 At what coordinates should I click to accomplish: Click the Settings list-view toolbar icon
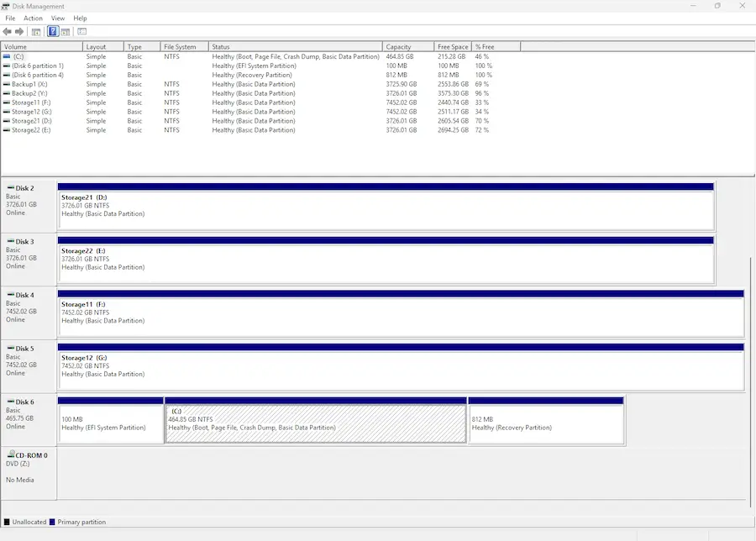tap(82, 32)
